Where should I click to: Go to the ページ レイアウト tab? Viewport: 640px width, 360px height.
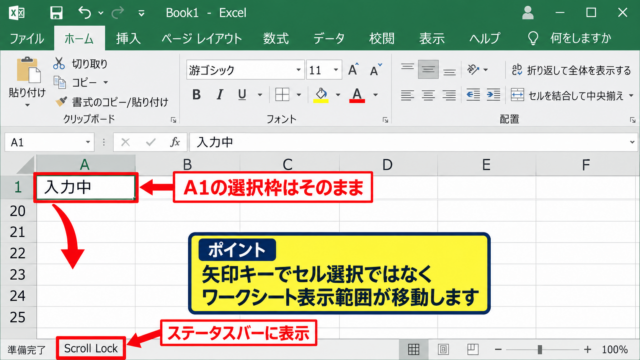[202, 39]
